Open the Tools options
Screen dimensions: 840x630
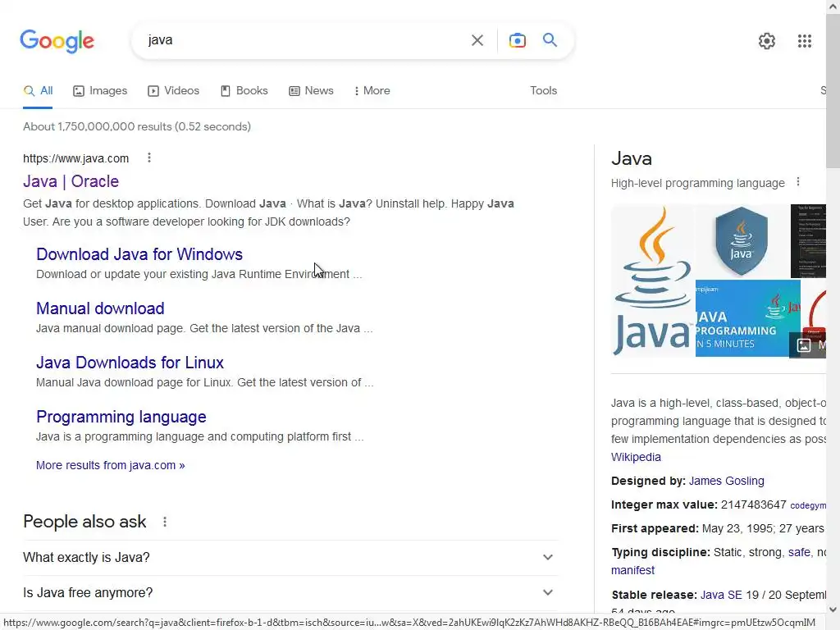(543, 90)
